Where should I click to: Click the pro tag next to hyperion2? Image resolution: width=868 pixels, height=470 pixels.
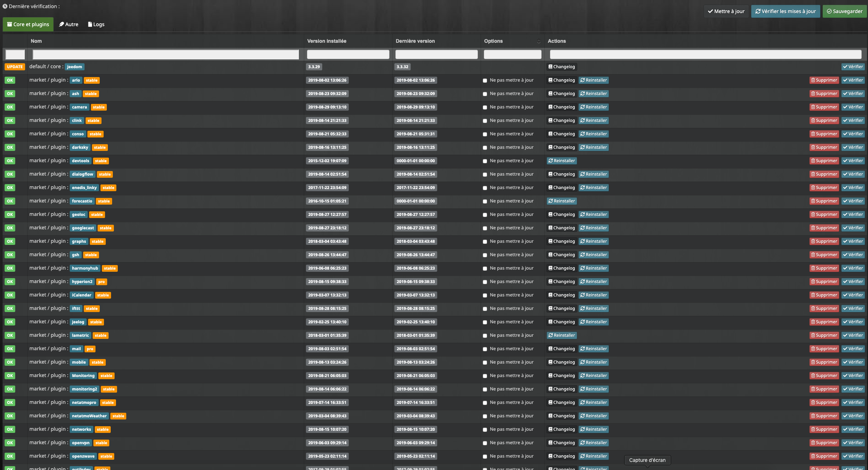pos(102,282)
